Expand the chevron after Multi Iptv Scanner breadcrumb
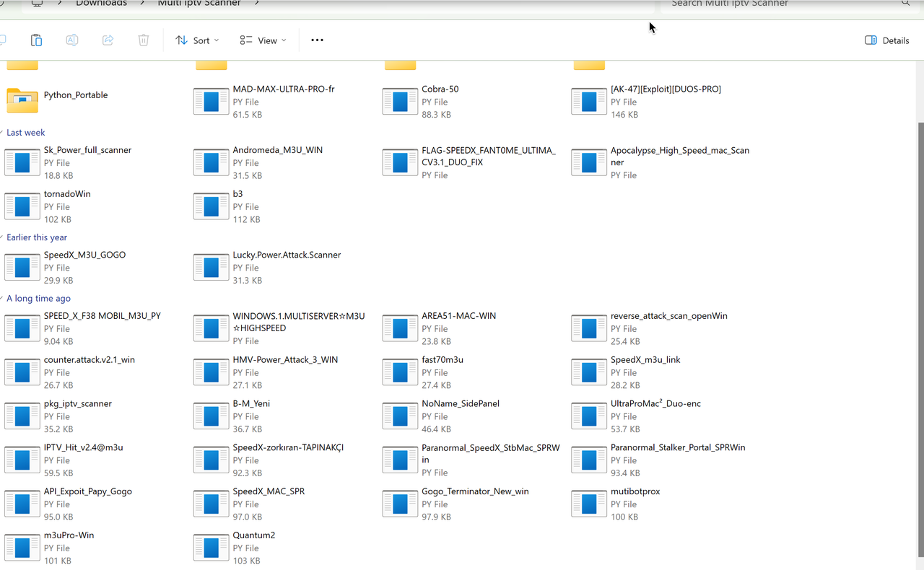 [x=256, y=4]
